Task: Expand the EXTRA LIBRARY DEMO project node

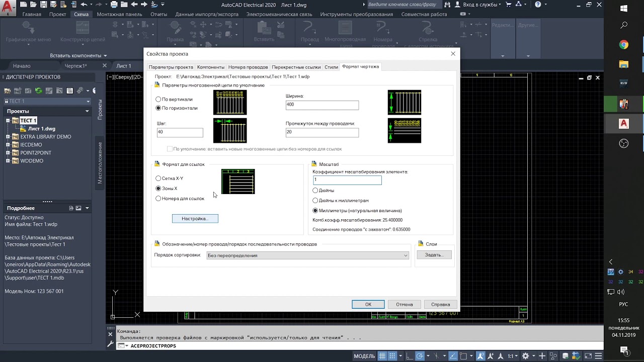Action: pos(8,137)
